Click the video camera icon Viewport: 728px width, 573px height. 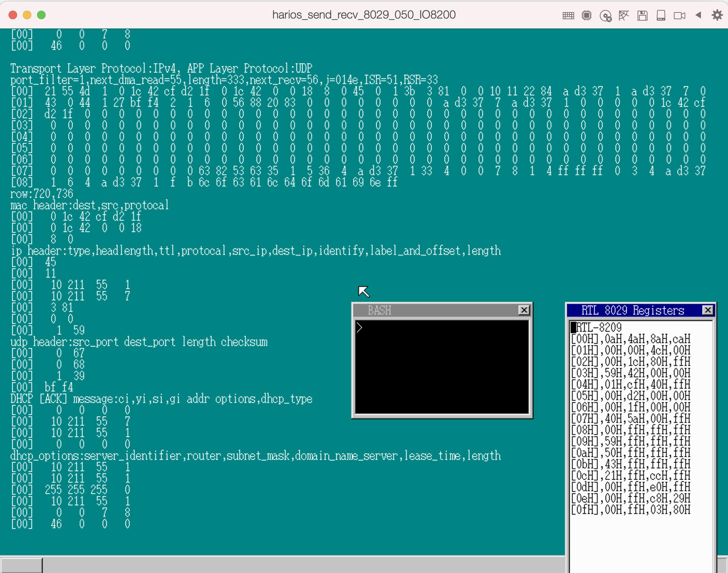click(680, 15)
